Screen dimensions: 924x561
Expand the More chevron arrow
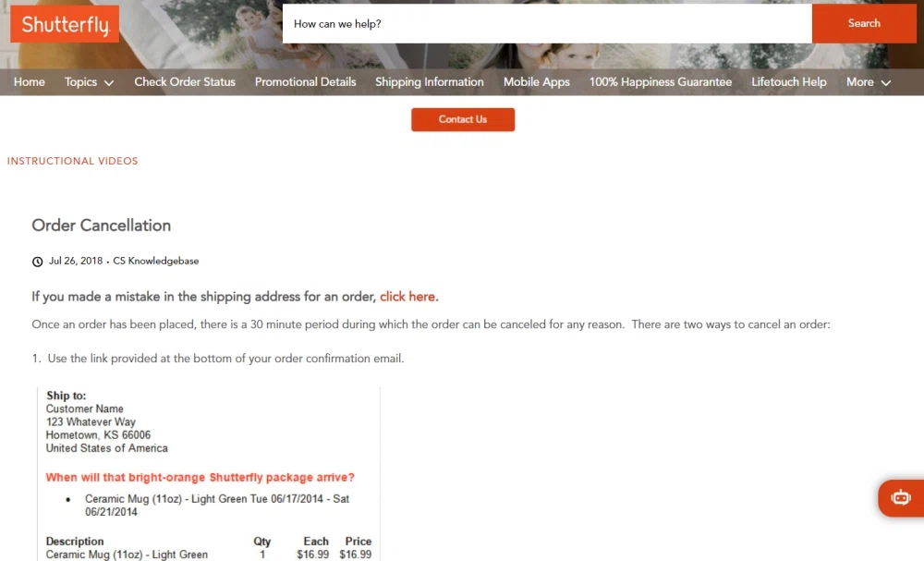886,83
